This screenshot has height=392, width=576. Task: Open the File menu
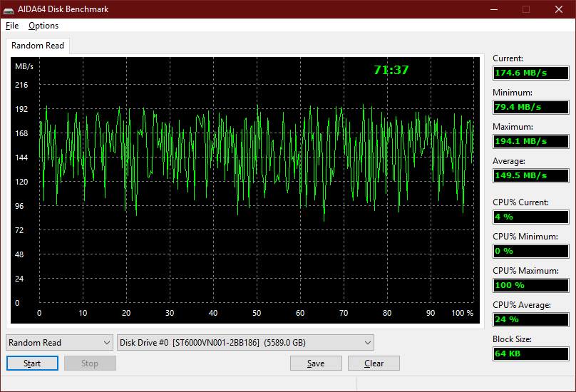[x=12, y=26]
